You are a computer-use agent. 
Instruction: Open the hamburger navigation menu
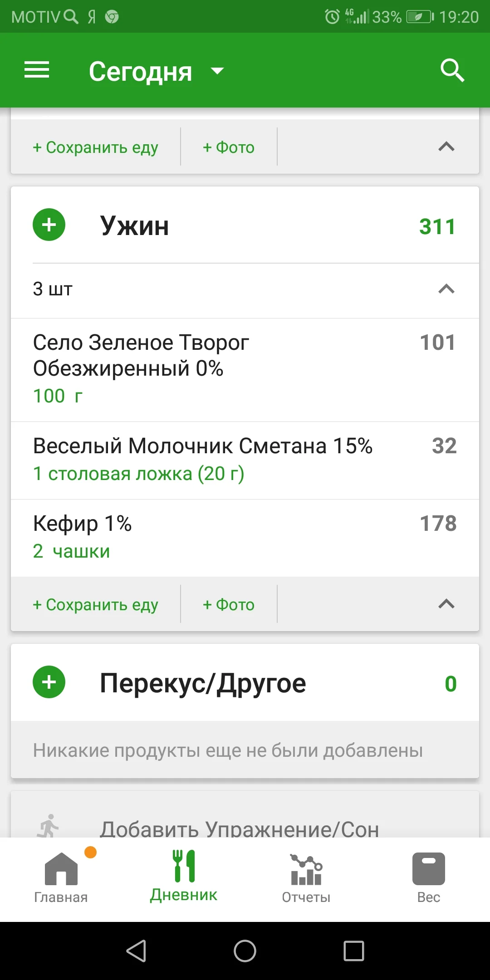37,70
